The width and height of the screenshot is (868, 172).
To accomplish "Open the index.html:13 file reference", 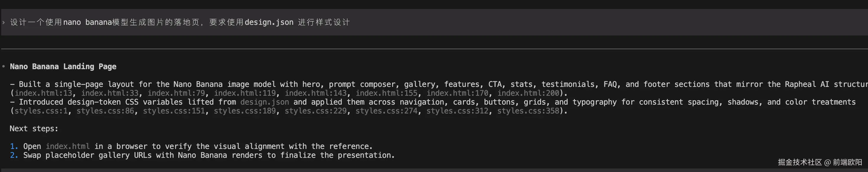I will (x=43, y=93).
